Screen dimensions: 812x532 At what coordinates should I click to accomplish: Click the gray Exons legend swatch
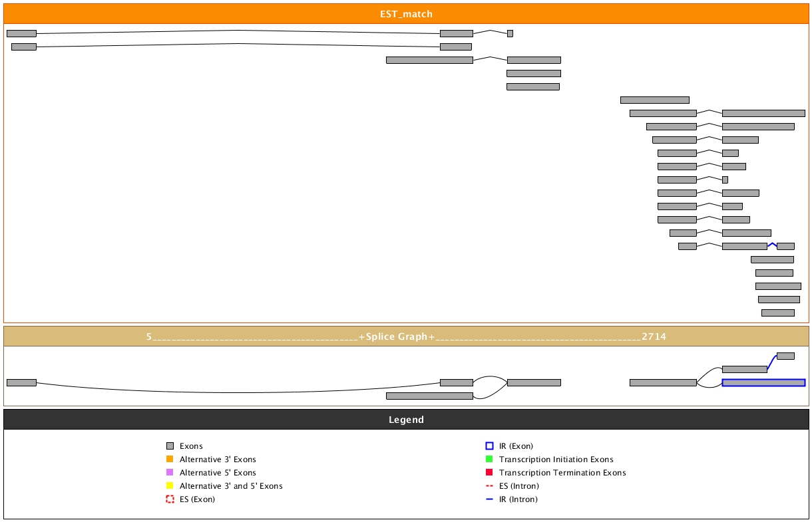point(170,446)
